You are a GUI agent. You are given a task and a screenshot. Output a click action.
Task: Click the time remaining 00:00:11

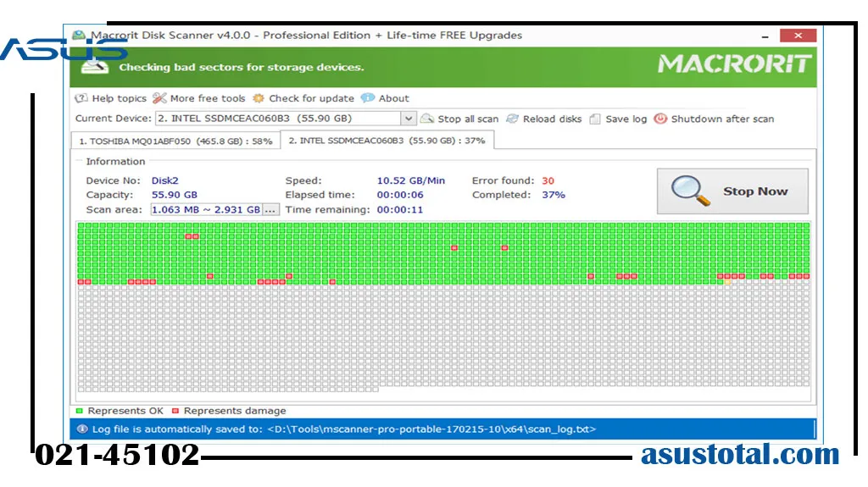[x=400, y=210]
